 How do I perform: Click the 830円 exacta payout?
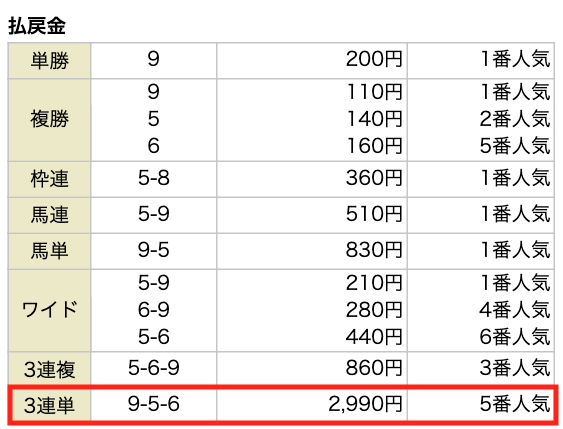[x=374, y=250]
